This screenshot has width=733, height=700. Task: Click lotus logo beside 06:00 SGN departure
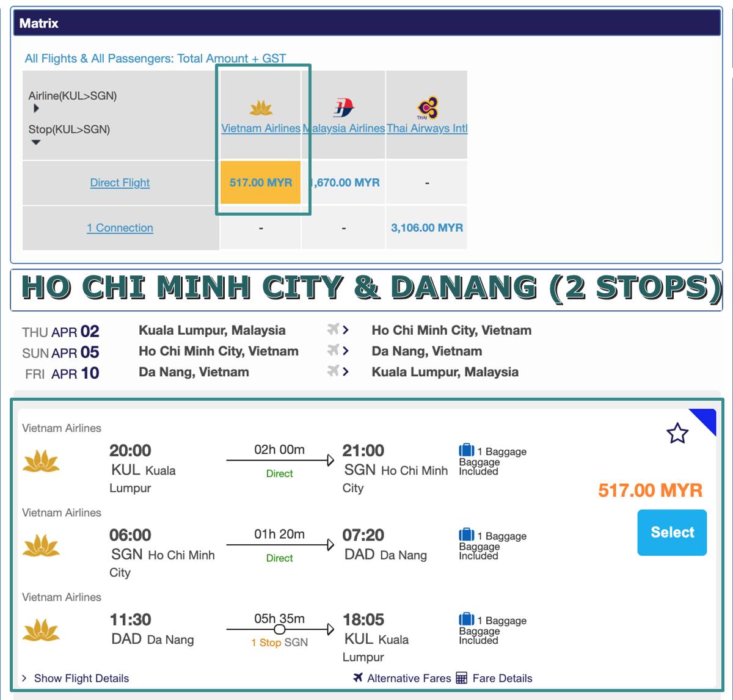(41, 546)
